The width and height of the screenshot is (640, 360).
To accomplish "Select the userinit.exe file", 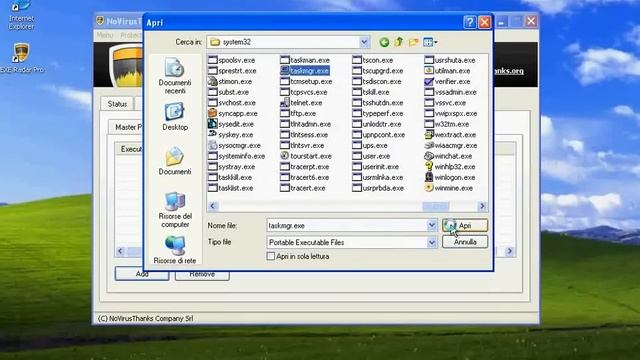I will click(x=376, y=167).
